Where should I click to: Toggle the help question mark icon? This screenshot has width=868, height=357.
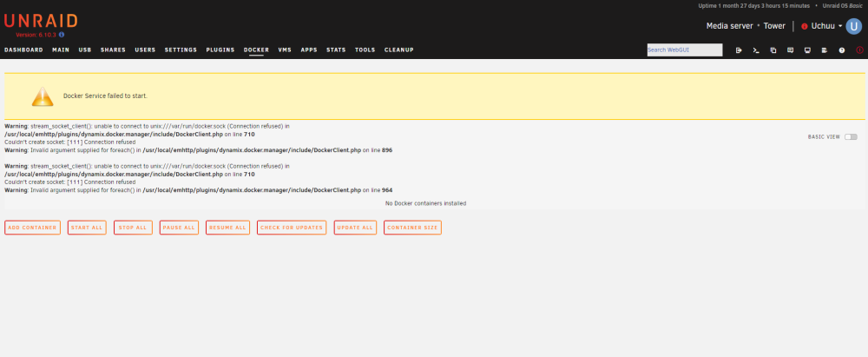pyautogui.click(x=842, y=50)
